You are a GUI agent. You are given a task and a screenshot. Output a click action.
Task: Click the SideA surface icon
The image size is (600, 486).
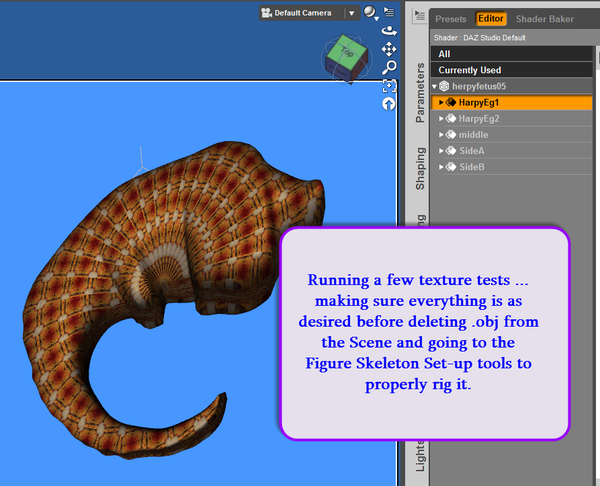click(451, 151)
